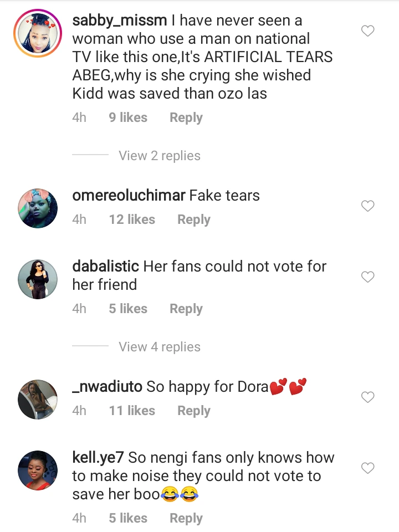This screenshot has width=399, height=532.
Task: Open omereoluchimar's avatar
Action: pyautogui.click(x=38, y=208)
